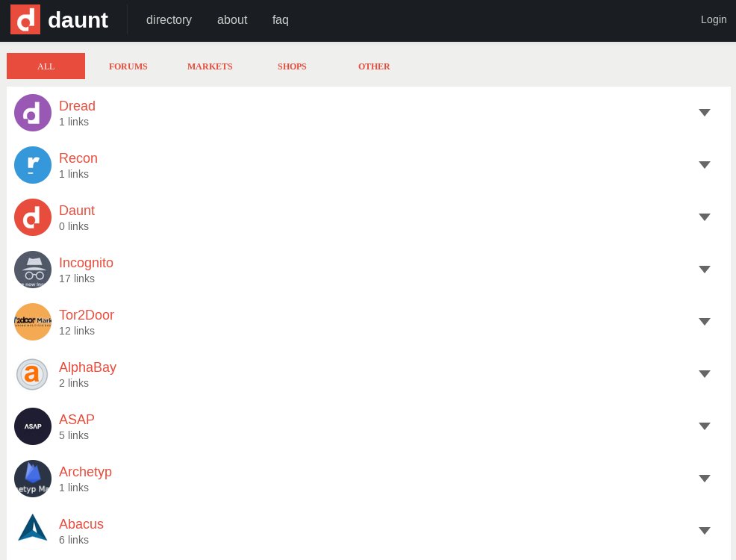Click the Incognito hat-and-glasses icon
Screen dimensions: 736x560
pyautogui.click(x=32, y=270)
